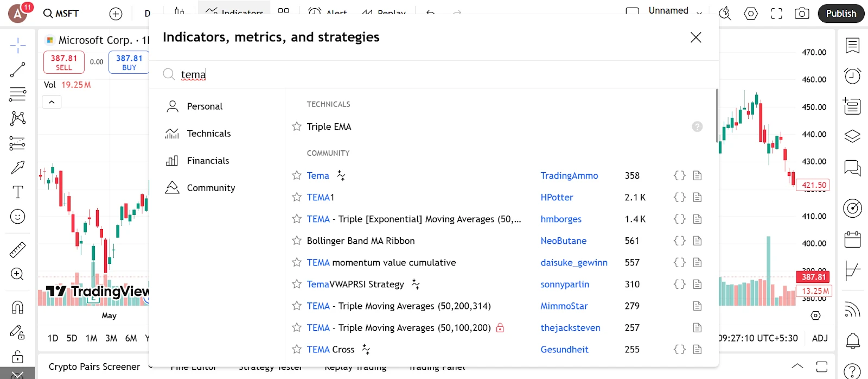Expand the Unnamed layout dropdown
The height and width of the screenshot is (379, 868).
click(x=699, y=13)
